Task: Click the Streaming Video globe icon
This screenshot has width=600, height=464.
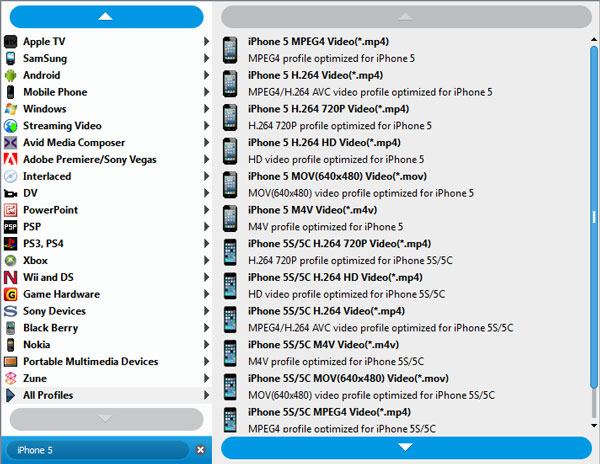Action: click(10, 126)
